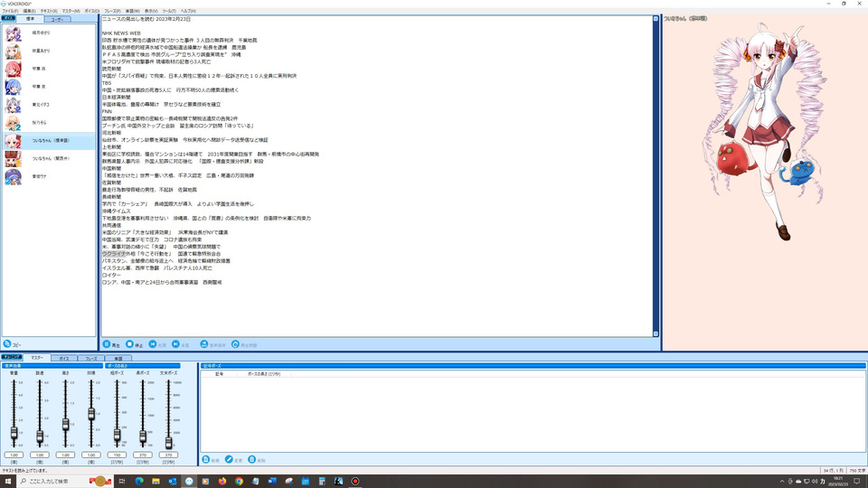Open File Explorer from the taskbar
Screen dimensions: 868x488
pos(156,481)
